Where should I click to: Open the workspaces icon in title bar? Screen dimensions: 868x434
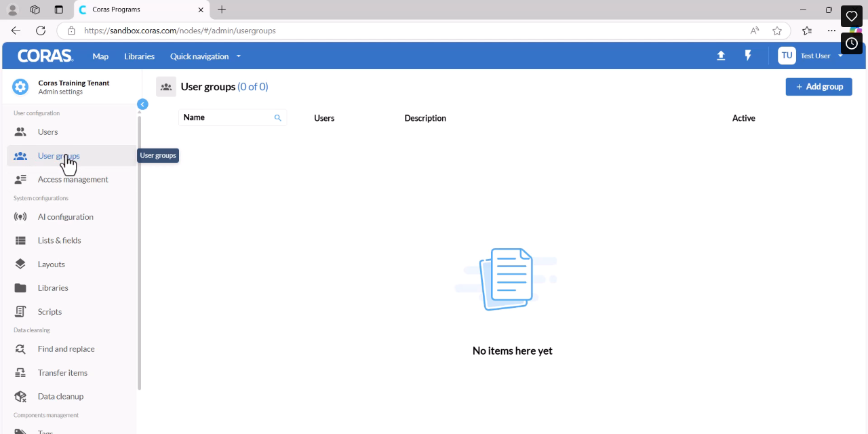tap(35, 9)
